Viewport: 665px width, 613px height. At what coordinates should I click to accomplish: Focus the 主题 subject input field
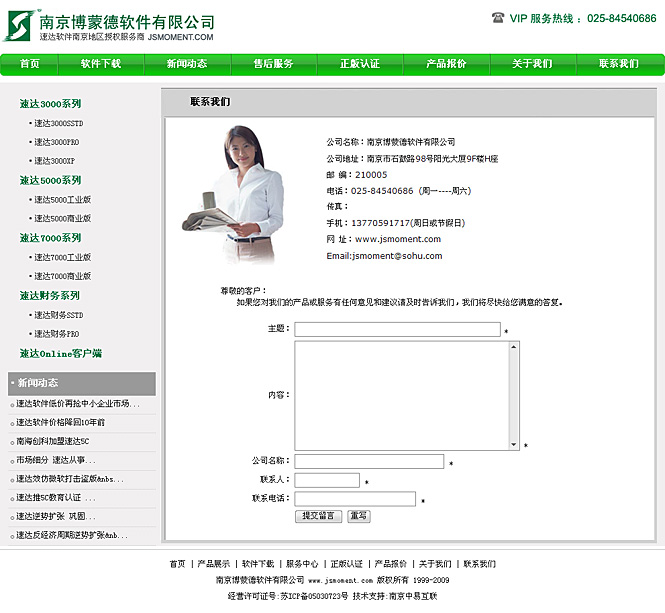pos(397,330)
